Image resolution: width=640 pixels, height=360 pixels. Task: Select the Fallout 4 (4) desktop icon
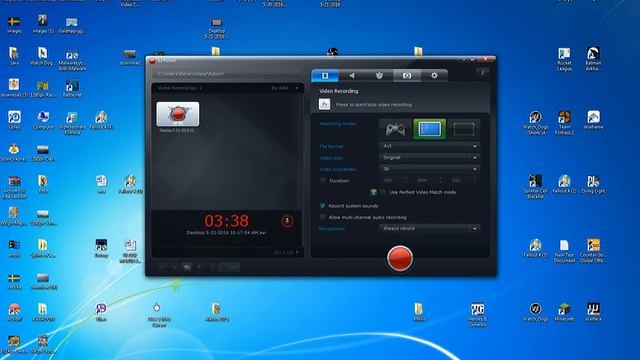point(101,120)
